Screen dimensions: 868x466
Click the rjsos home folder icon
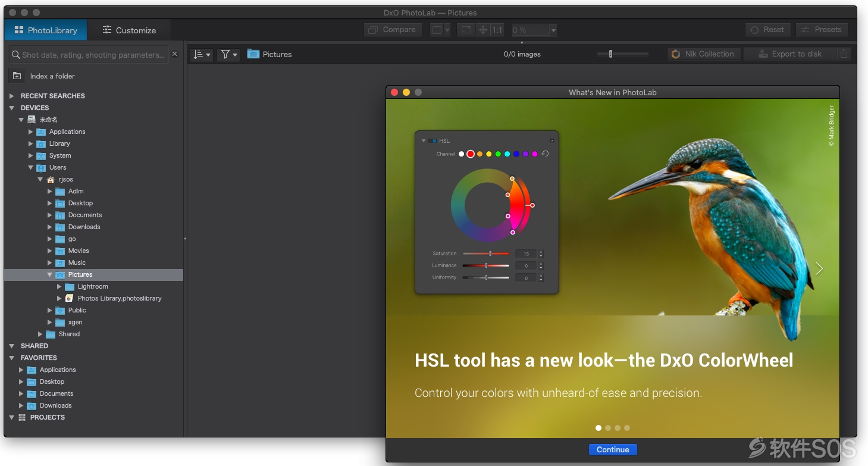click(x=51, y=179)
